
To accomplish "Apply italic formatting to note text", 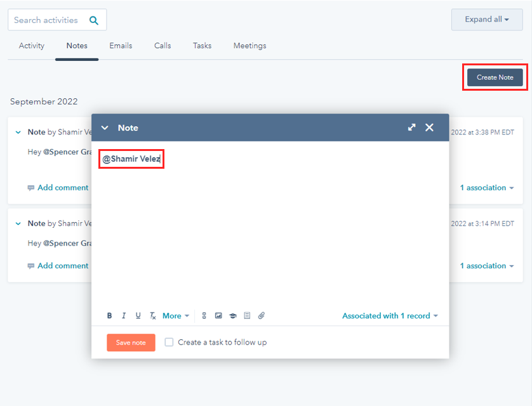I will [124, 316].
